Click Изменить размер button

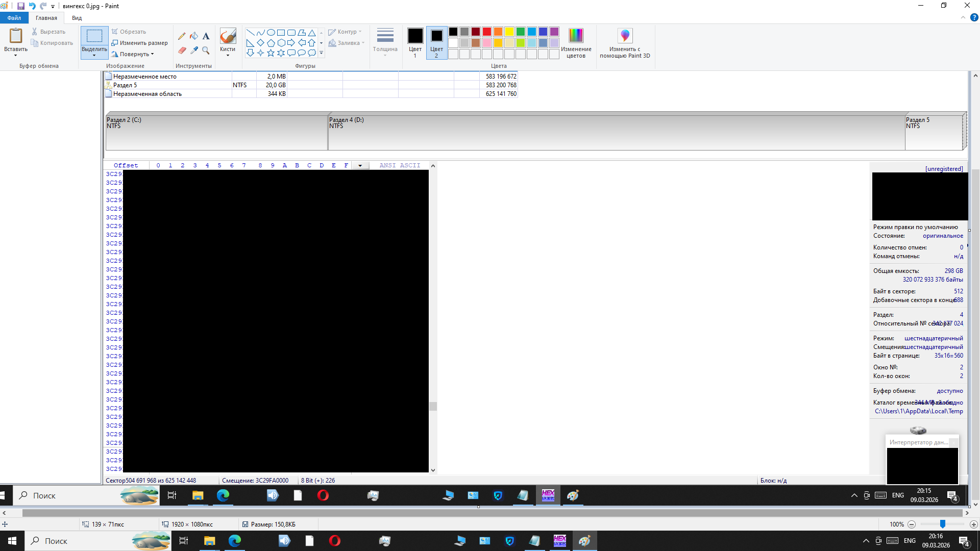(x=140, y=43)
